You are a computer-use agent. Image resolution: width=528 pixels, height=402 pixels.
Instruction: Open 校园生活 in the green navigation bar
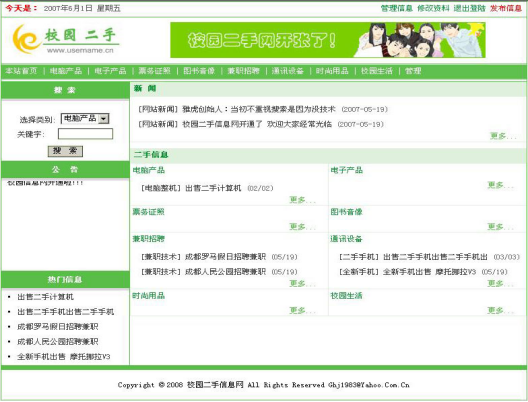tap(376, 71)
